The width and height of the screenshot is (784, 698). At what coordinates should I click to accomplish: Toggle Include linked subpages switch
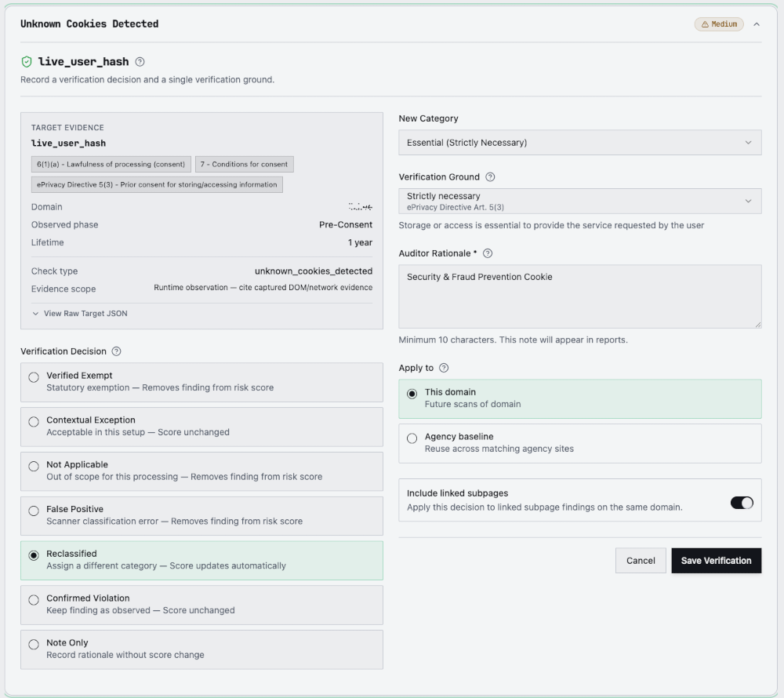tap(742, 503)
